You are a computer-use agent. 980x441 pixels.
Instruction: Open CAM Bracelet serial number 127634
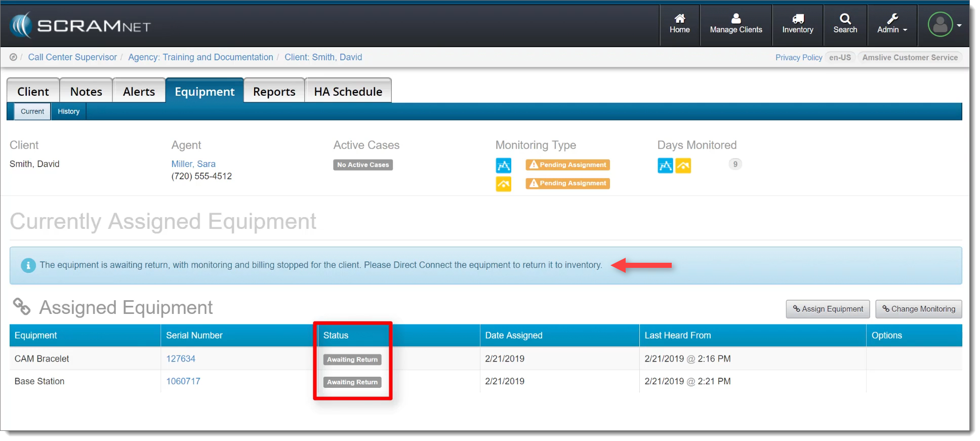pos(181,358)
